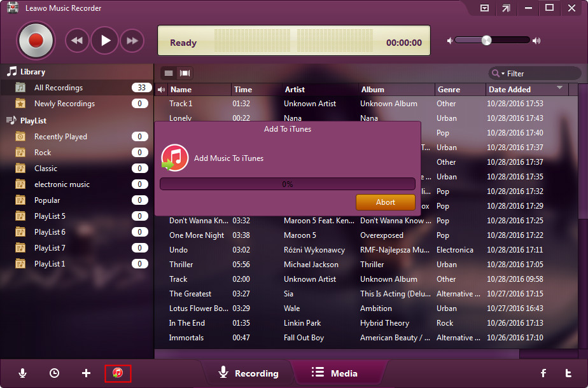Skip to the previous track

77,41
